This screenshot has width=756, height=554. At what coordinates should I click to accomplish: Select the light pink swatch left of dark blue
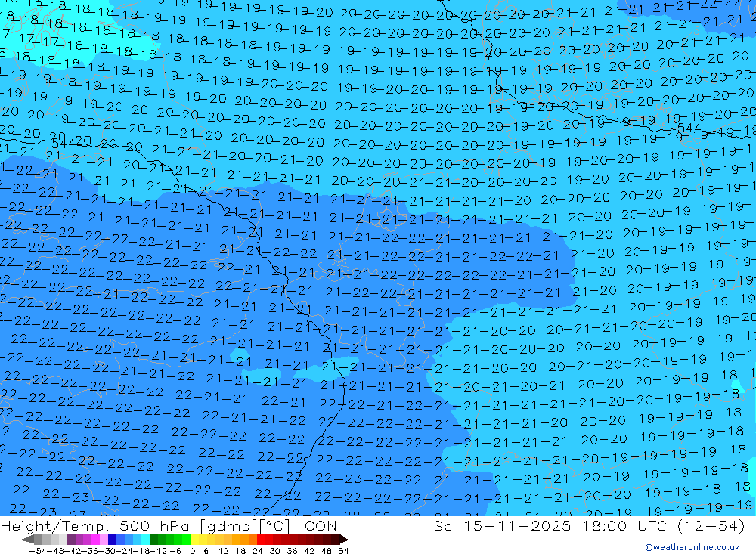click(x=104, y=540)
